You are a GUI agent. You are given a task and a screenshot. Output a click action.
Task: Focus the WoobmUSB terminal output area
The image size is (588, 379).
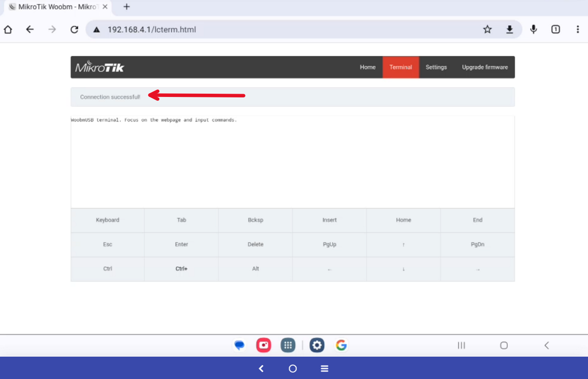292,162
